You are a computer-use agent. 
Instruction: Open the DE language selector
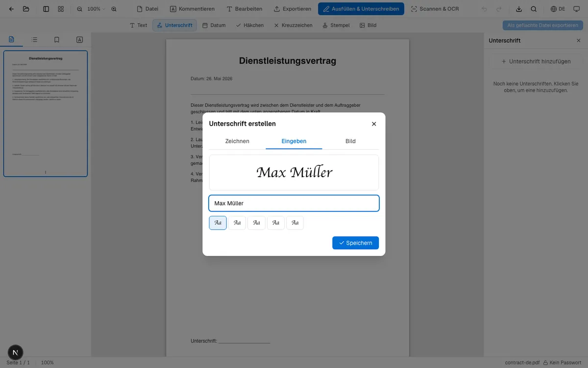pos(558,9)
